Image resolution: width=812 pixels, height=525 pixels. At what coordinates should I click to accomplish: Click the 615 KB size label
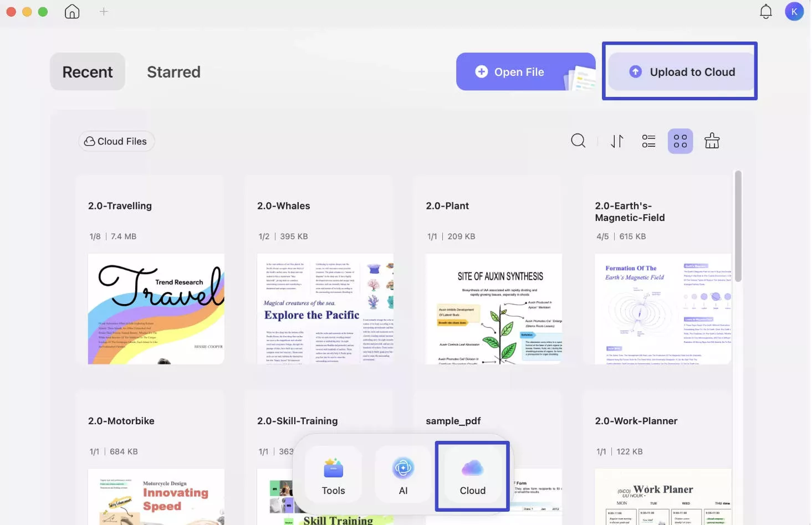click(632, 236)
